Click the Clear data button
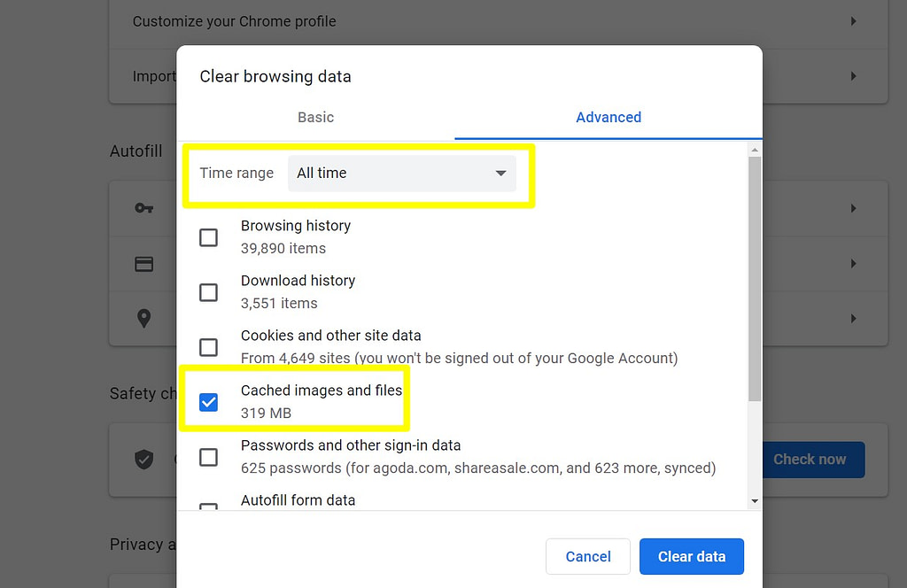This screenshot has width=907, height=588. click(691, 556)
